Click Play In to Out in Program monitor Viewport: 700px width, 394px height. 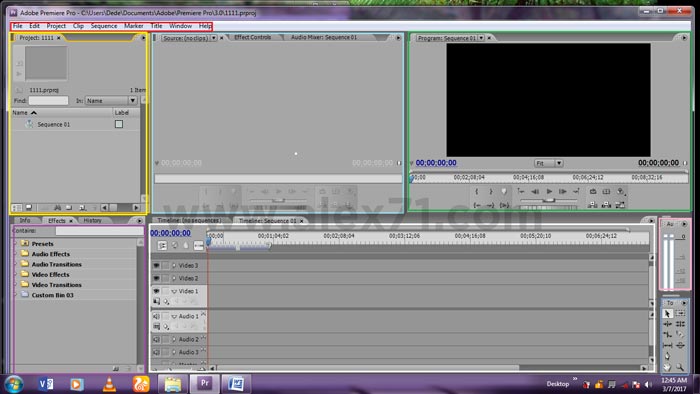coord(504,205)
